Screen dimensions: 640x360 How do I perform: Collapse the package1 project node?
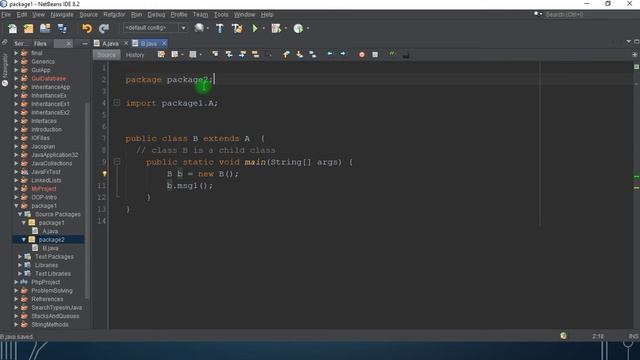pos(16,206)
